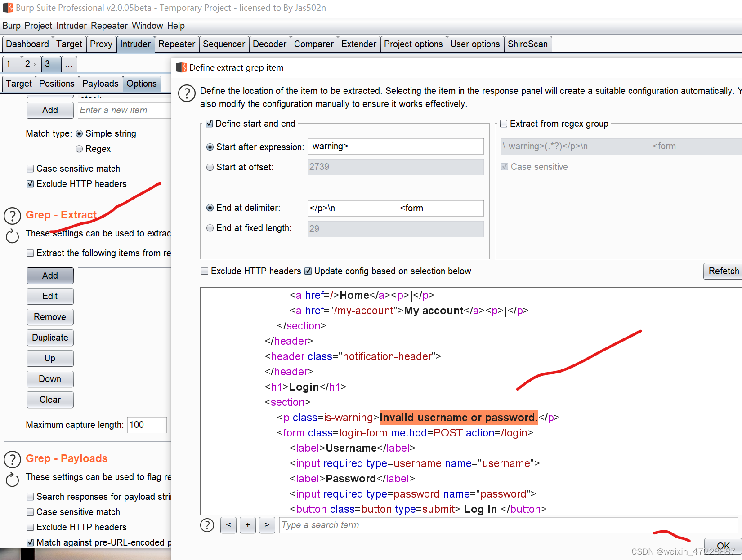
Task: Confirm dialog with OK button
Action: [x=723, y=546]
